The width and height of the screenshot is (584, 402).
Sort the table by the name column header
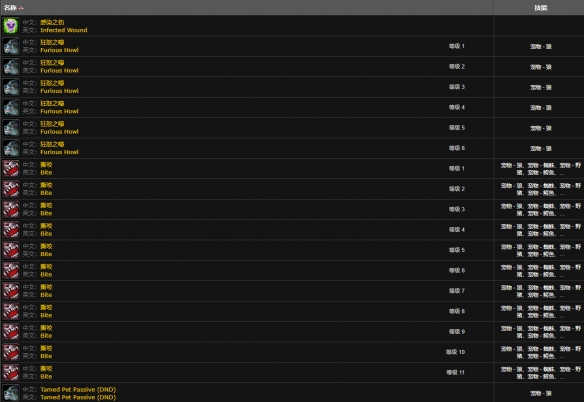pyautogui.click(x=10, y=8)
